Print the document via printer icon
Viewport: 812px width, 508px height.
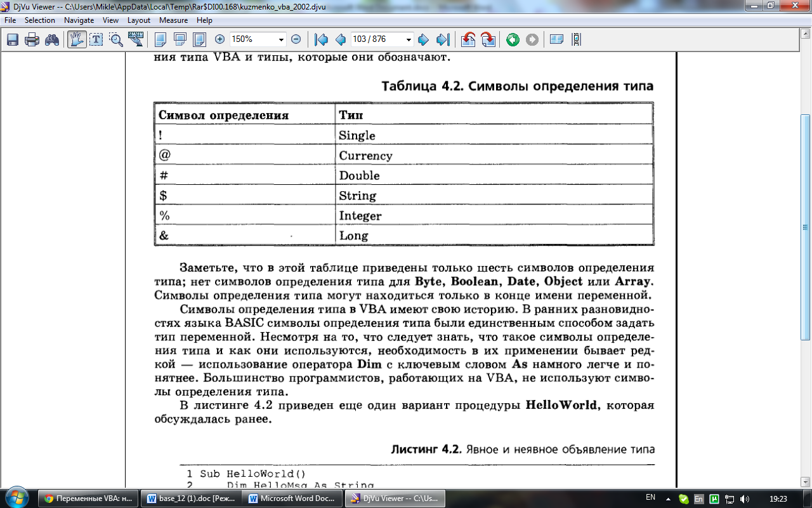[x=32, y=39]
